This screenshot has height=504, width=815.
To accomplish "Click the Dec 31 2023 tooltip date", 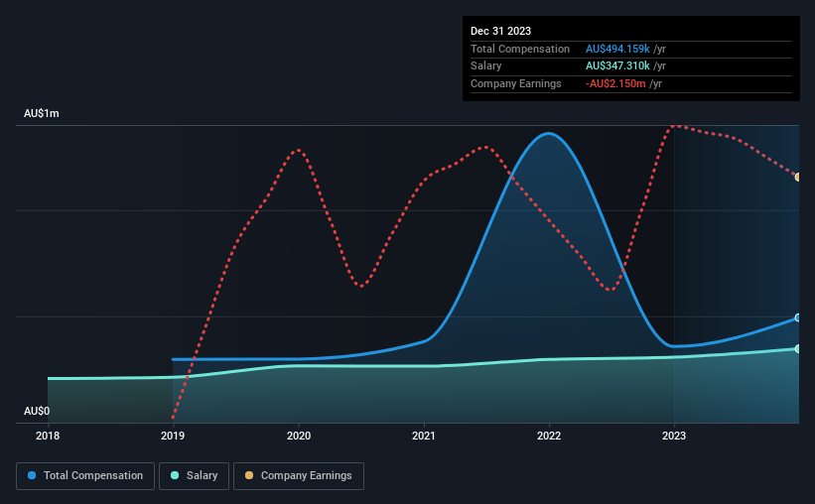I will (x=500, y=31).
